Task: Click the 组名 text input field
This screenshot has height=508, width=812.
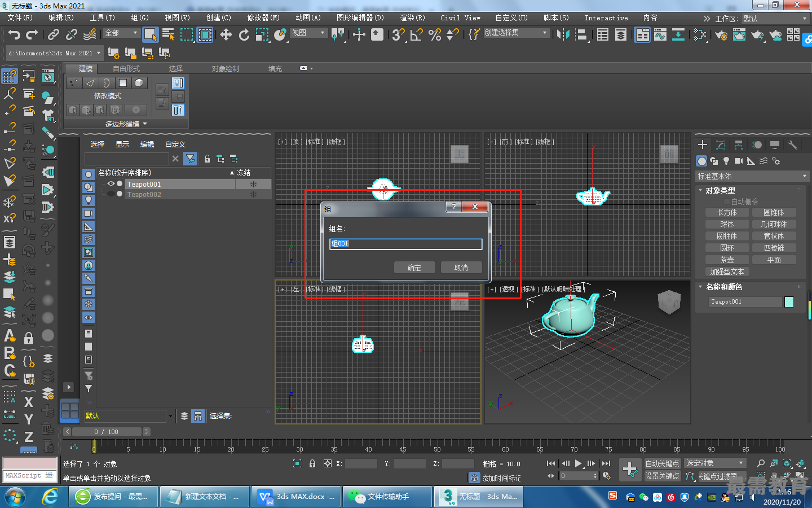Action: tap(405, 243)
